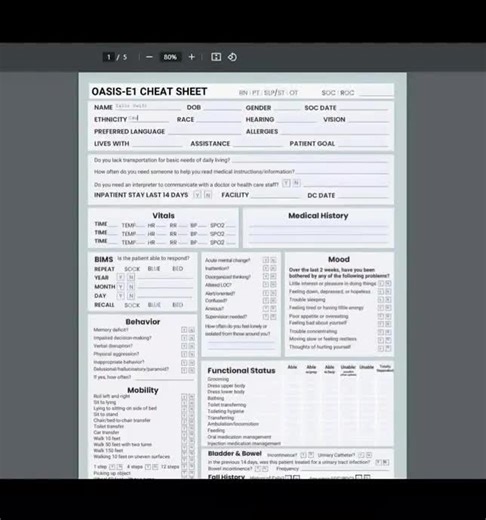The height and width of the screenshot is (520, 486).
Task: Check N for BIMS MONTH
Action: 131,287
